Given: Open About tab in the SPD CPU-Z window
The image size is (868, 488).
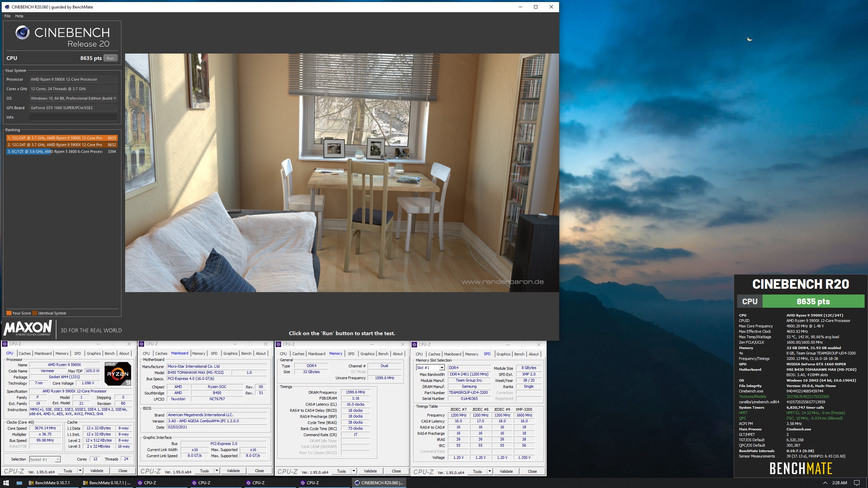Looking at the screenshot, I should (x=534, y=354).
